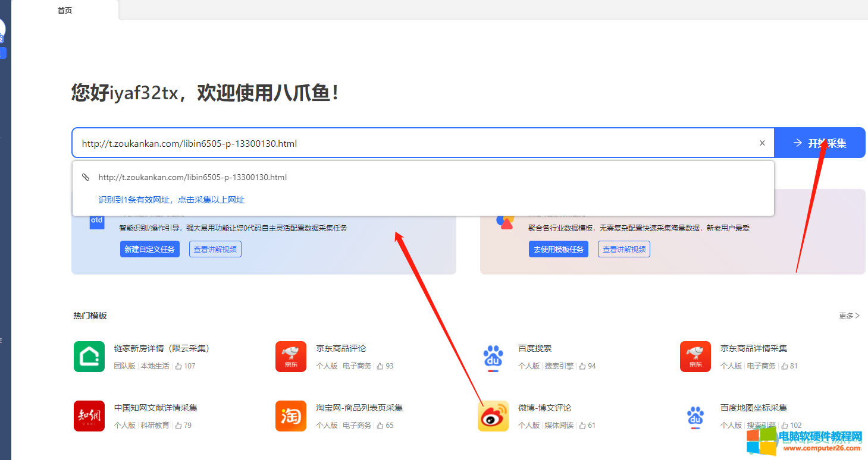Open 京东商品详情采集 template title
The image size is (868, 460).
754,348
